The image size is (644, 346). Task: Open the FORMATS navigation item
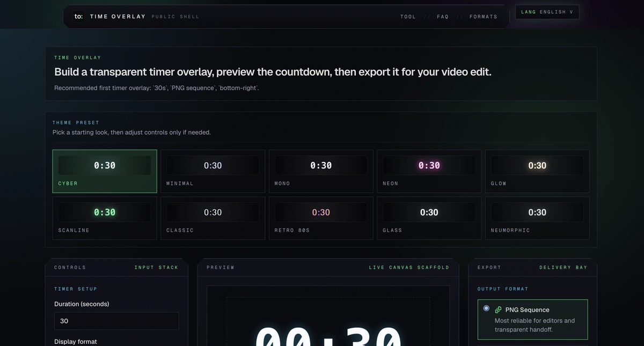point(484,17)
